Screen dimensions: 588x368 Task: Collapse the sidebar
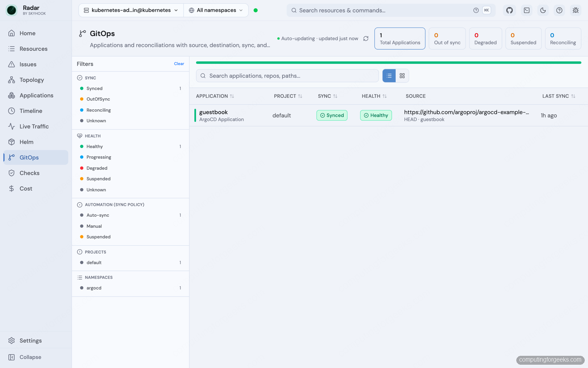coord(36,357)
